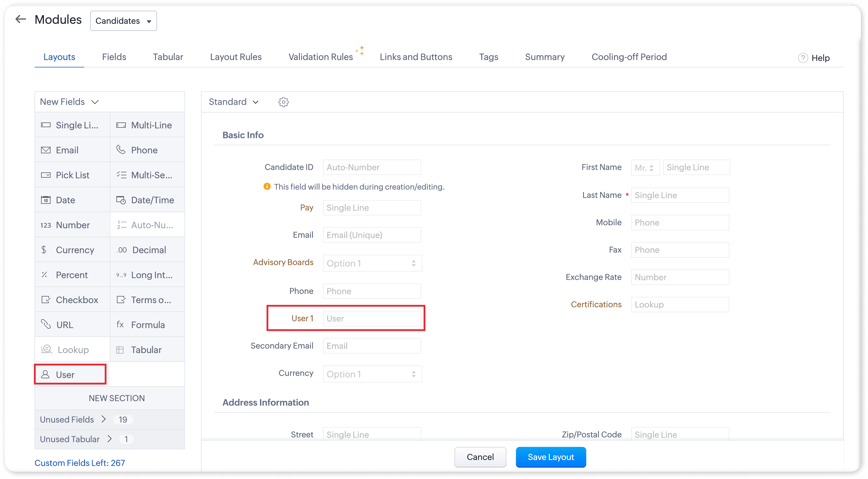This screenshot has height=479, width=868.
Task: Open the Links and Buttons tab
Action: click(416, 57)
